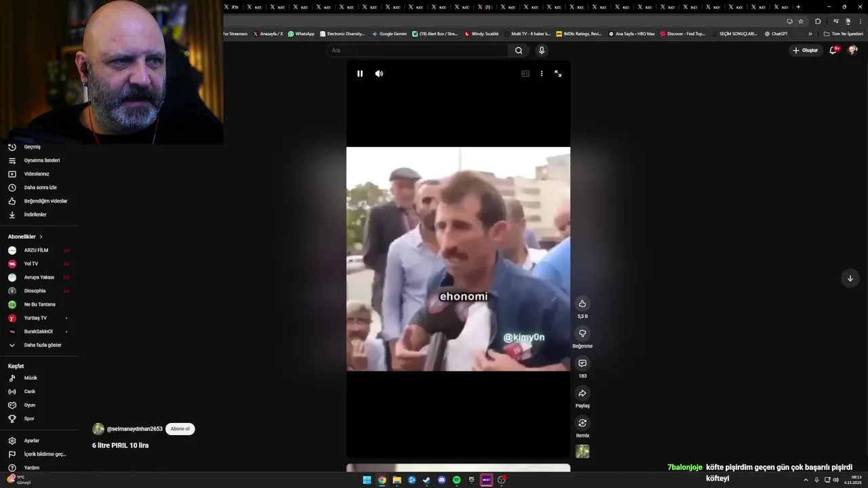868x488 pixels.
Task: Open the BurakSakinOl channel
Action: 38,331
